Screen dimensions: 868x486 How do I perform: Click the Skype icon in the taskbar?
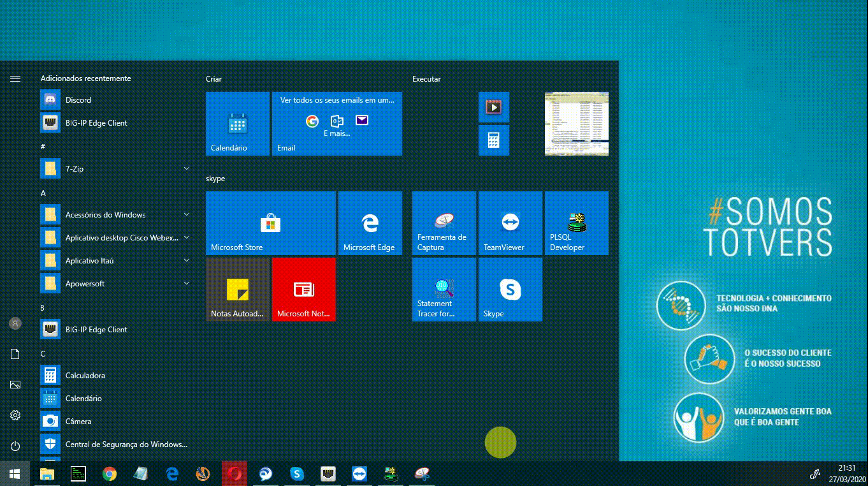297,474
